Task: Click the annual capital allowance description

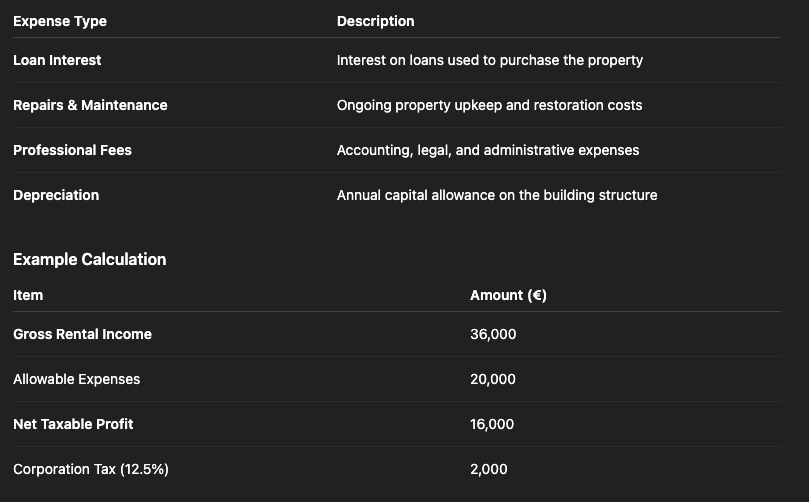Action: click(497, 195)
